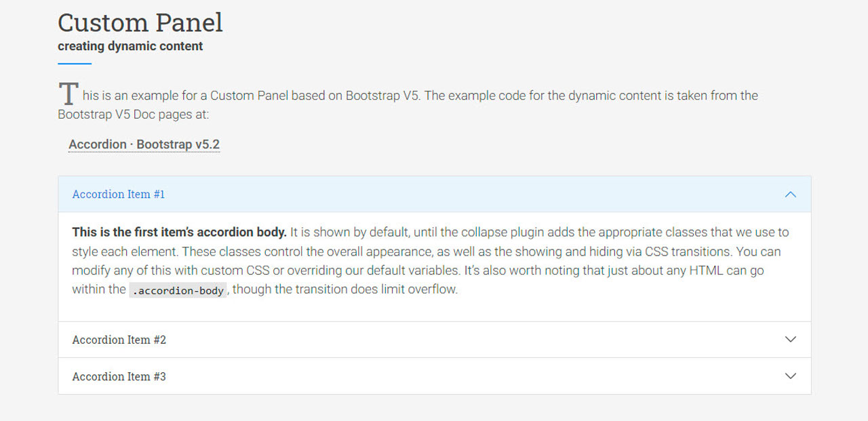Collapse Accordion Item #1 using its up chevron
The image size is (868, 421).
pyautogui.click(x=790, y=195)
